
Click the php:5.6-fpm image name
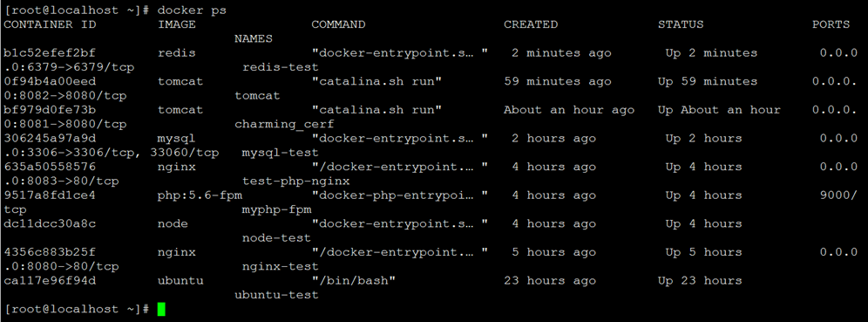200,195
